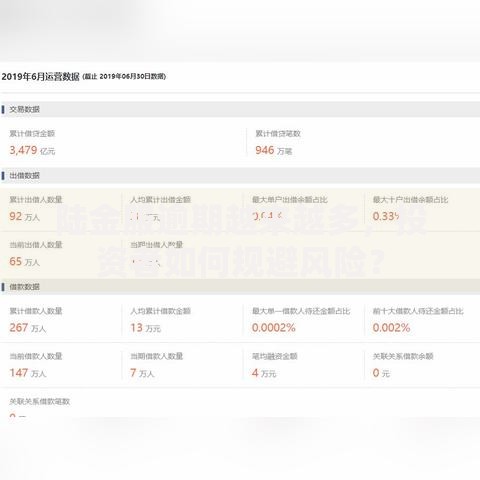Select the 累计出借人数量 label
This screenshot has height=480, width=480.
[36, 200]
